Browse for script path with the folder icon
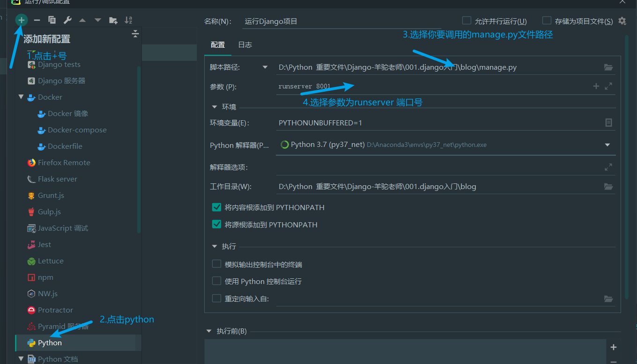This screenshot has width=637, height=364. pyautogui.click(x=608, y=67)
